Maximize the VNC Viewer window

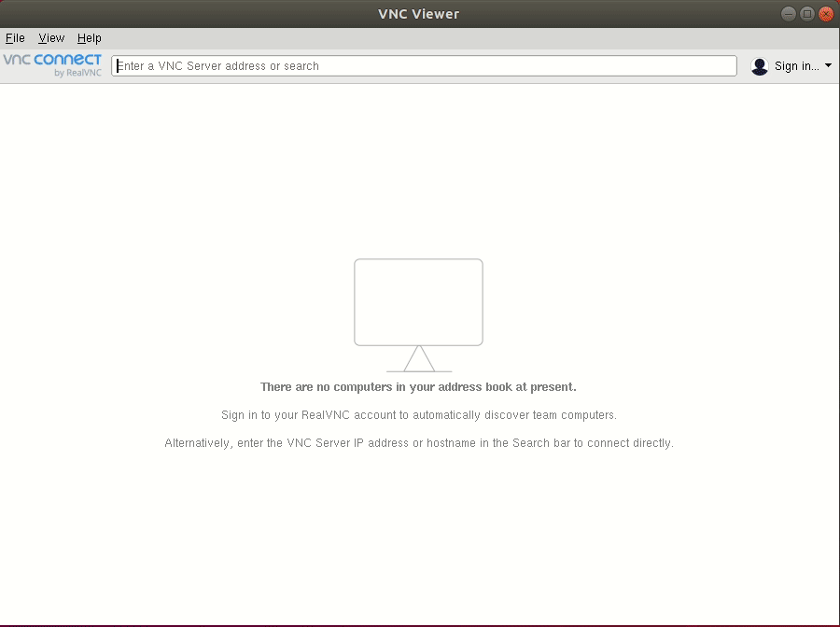pos(807,14)
